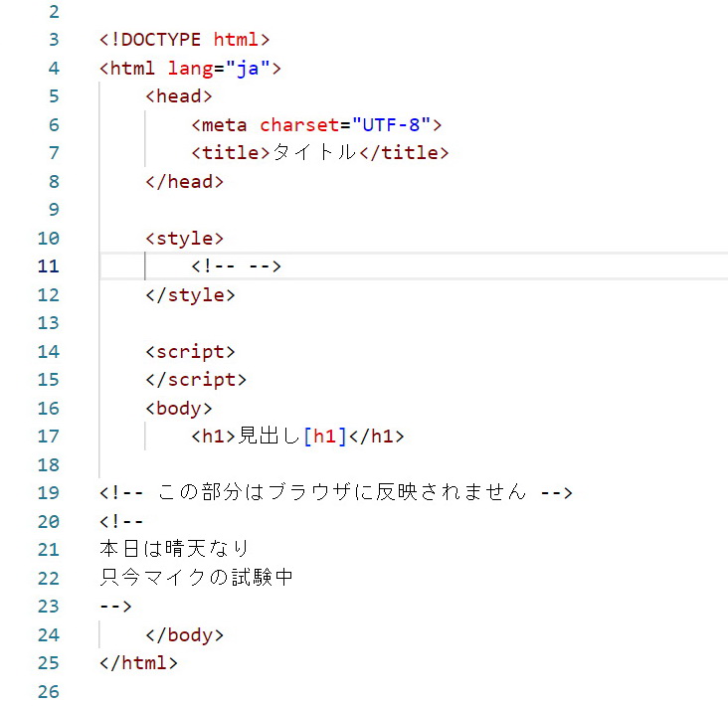Click line number 14 in the gutter
The height and width of the screenshot is (706, 728).
(x=49, y=352)
